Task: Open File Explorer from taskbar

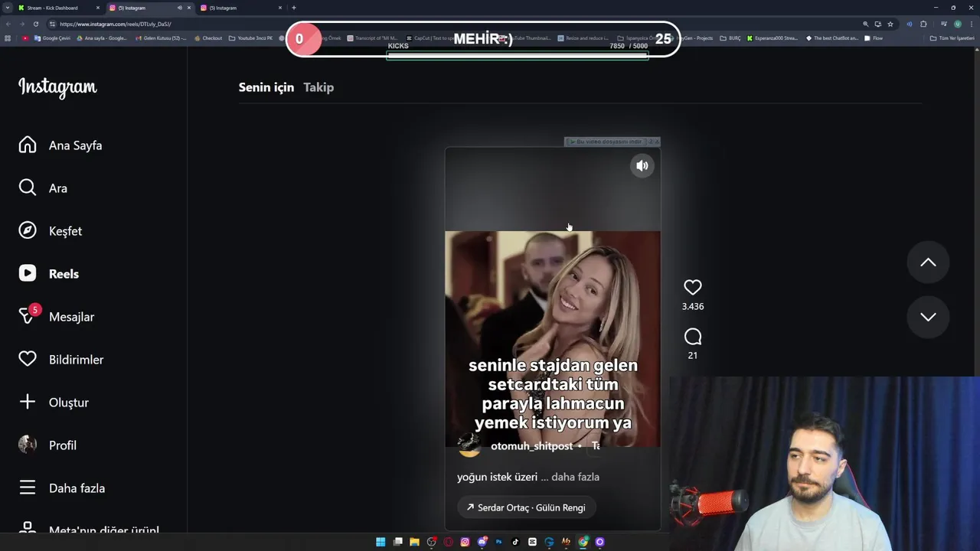Action: [x=414, y=542]
